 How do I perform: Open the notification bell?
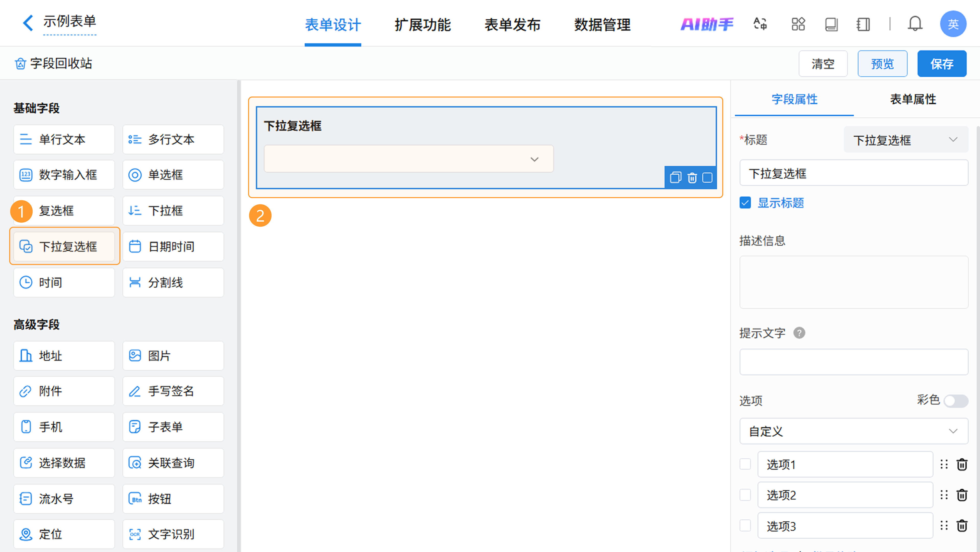[x=915, y=24]
